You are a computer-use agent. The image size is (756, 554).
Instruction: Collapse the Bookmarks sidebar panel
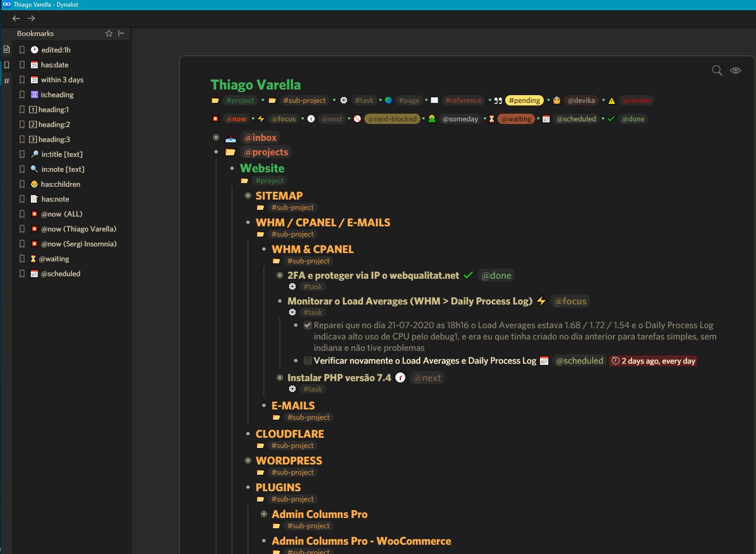121,33
